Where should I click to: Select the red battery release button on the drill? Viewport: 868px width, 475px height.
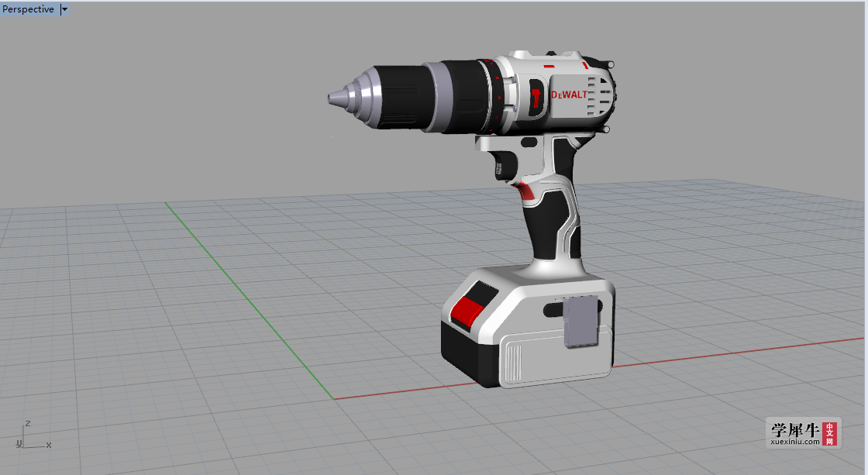468,313
